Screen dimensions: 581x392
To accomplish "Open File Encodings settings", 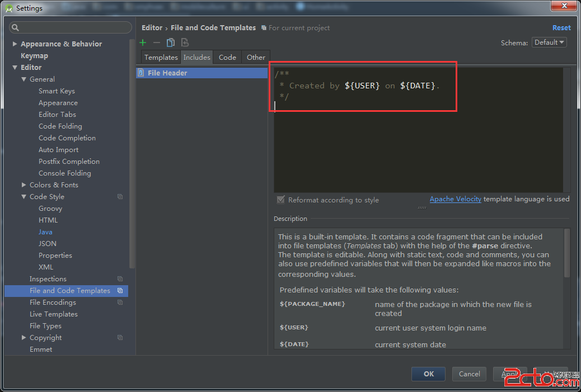I will coord(53,303).
